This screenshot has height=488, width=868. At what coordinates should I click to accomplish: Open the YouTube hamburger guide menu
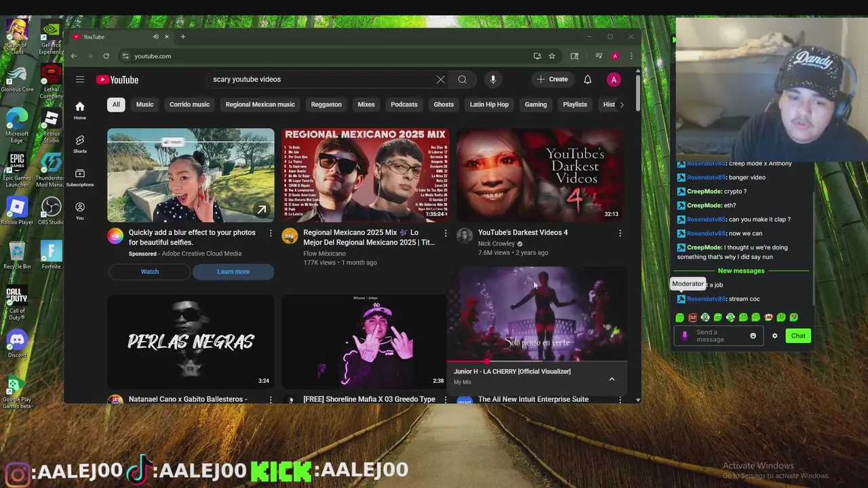pyautogui.click(x=80, y=79)
